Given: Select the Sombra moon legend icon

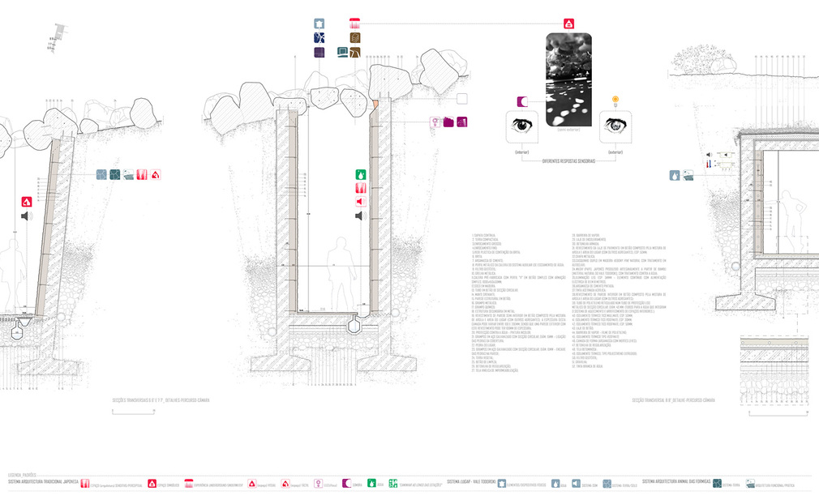Looking at the screenshot, I should point(346,484).
